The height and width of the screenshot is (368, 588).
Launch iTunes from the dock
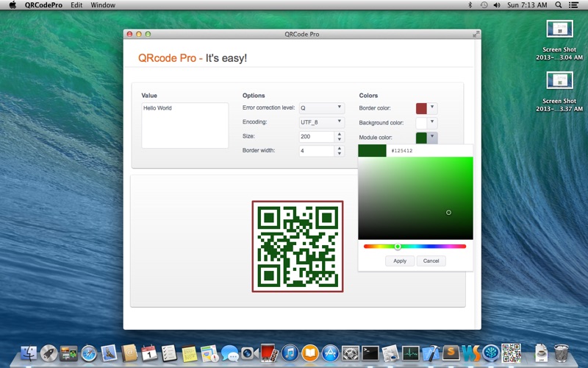(290, 353)
